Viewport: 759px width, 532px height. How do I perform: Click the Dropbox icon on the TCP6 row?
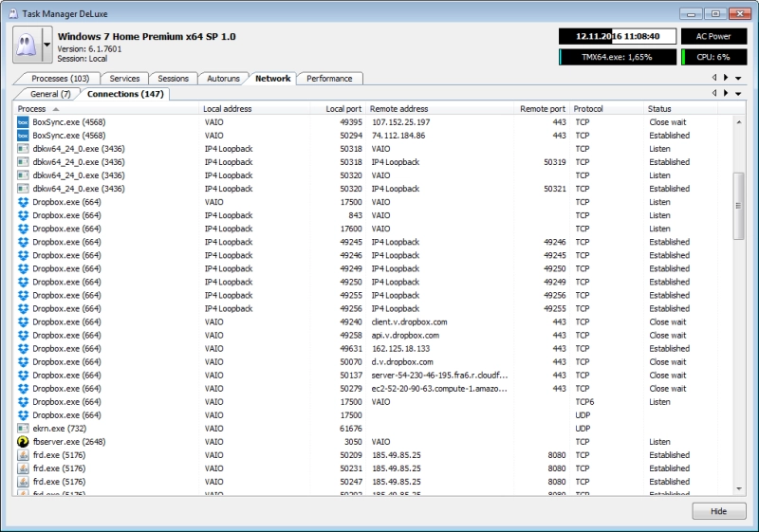23,402
